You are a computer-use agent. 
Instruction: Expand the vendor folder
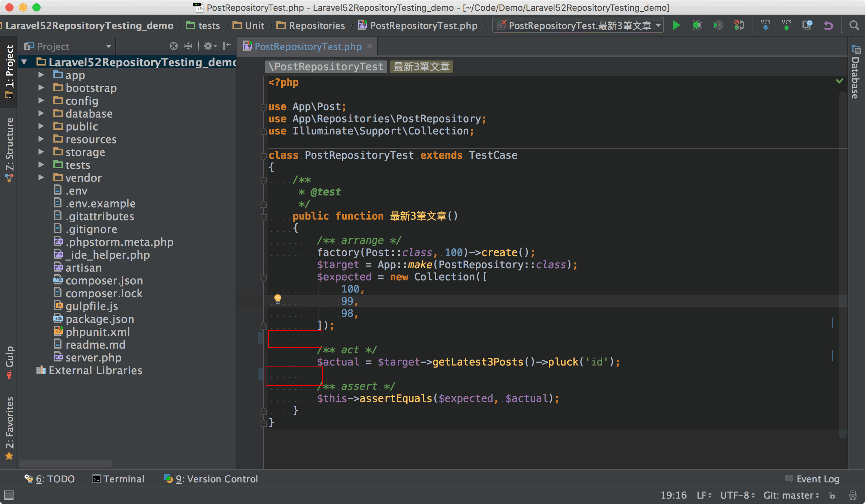click(x=41, y=177)
